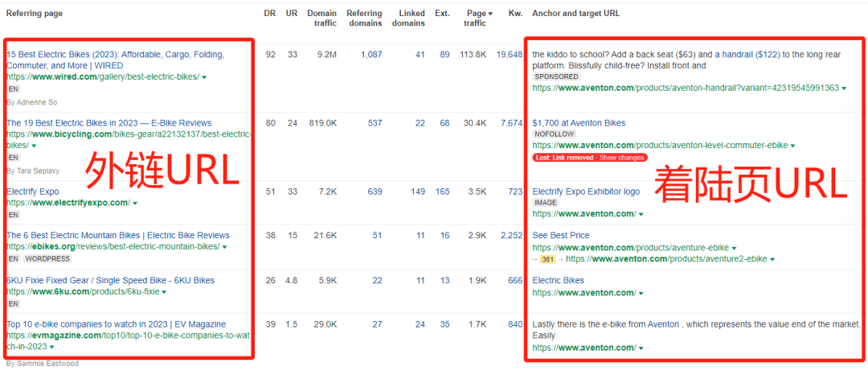Click 113.8K page traffic value
This screenshot has height=371, width=868.
point(474,55)
